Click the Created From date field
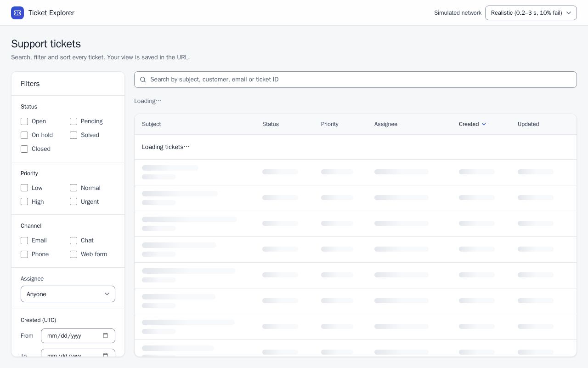Image resolution: width=588 pixels, height=368 pixels. 78,336
